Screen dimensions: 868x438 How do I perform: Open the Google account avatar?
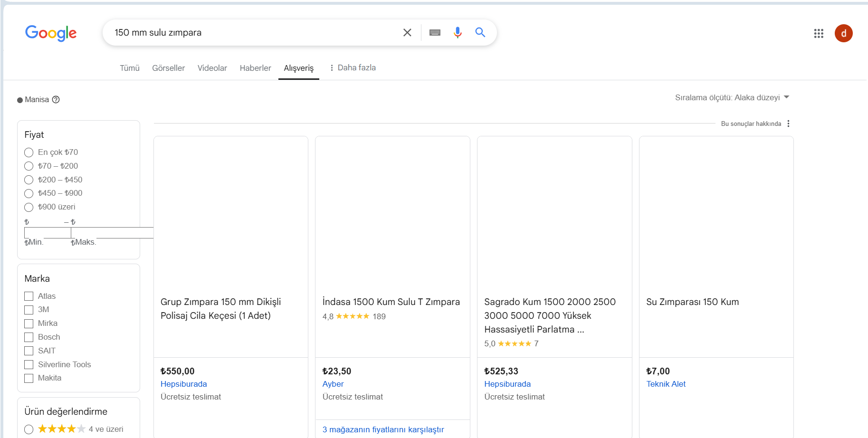(843, 33)
